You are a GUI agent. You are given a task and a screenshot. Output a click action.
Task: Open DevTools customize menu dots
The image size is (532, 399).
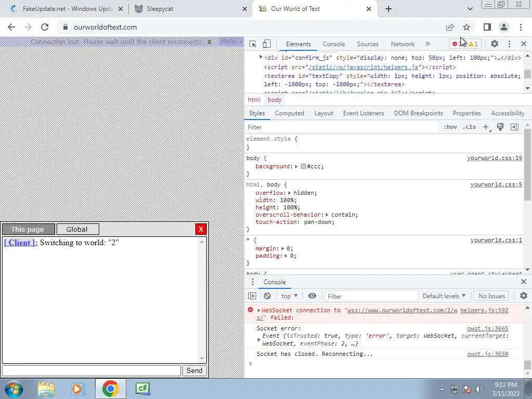point(509,44)
